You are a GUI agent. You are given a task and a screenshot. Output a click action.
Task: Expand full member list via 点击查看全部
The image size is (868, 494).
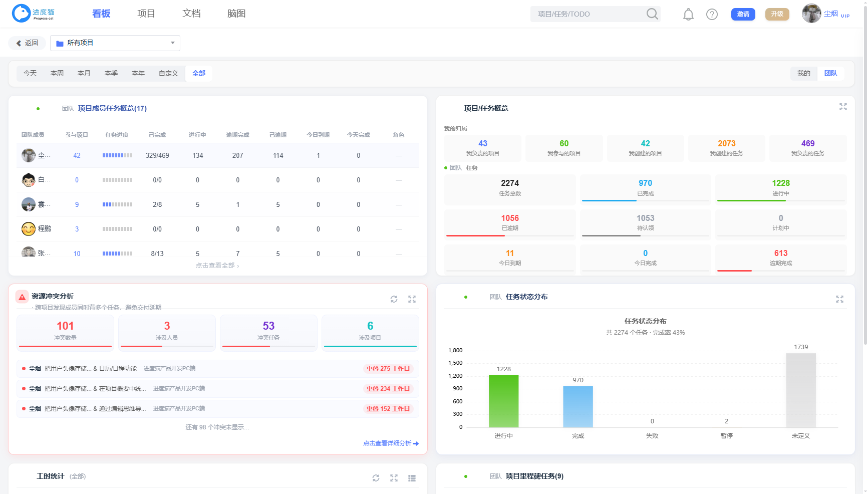tap(217, 266)
